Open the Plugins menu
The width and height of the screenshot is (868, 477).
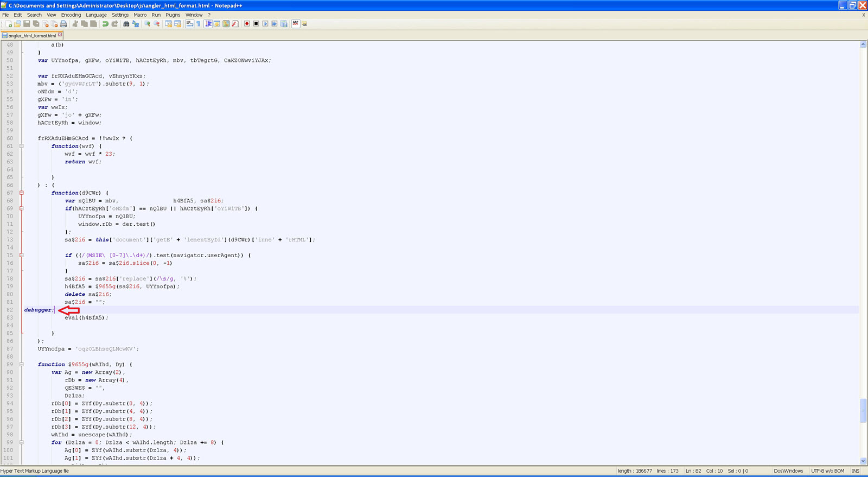pos(173,15)
